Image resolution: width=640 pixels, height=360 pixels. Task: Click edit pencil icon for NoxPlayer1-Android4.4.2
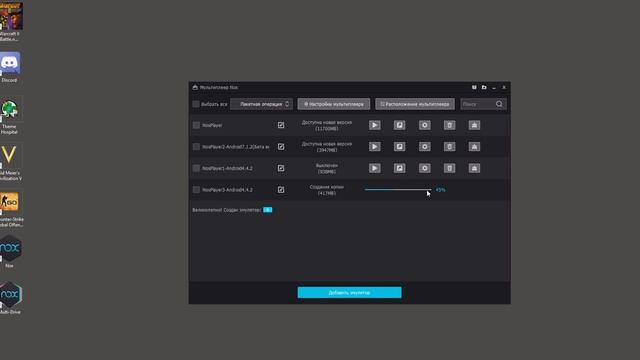pos(281,168)
